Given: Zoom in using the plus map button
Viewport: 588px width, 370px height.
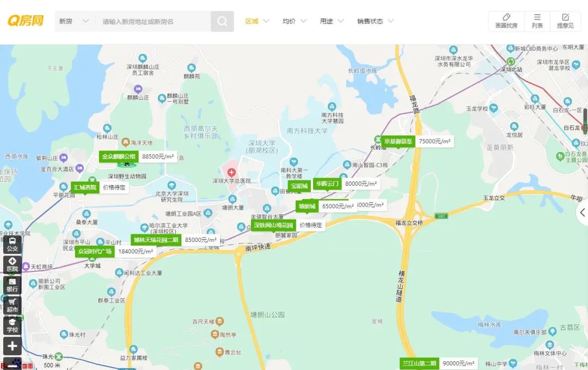Looking at the screenshot, I should [x=12, y=345].
